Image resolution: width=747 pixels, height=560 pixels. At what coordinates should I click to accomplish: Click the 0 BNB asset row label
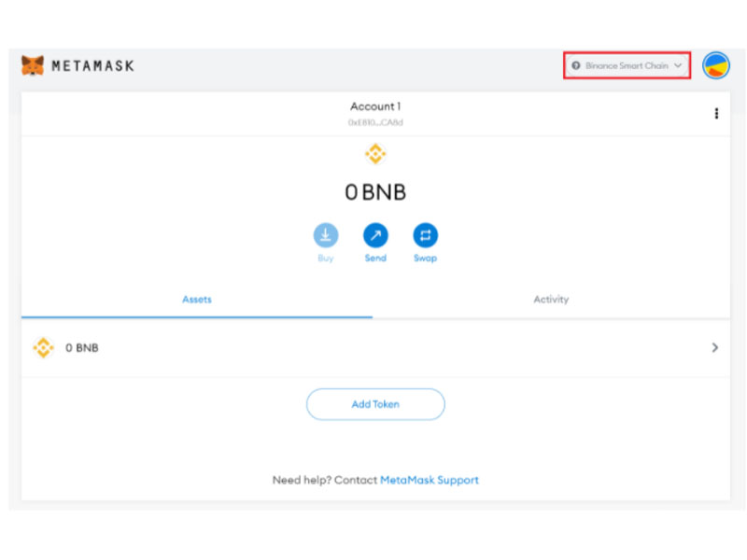point(82,348)
